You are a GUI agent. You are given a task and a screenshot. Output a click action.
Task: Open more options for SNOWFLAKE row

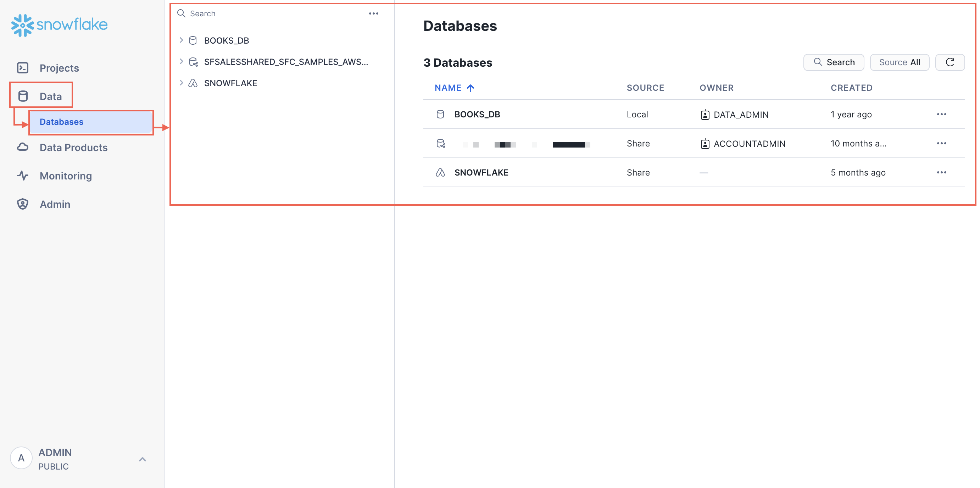941,172
